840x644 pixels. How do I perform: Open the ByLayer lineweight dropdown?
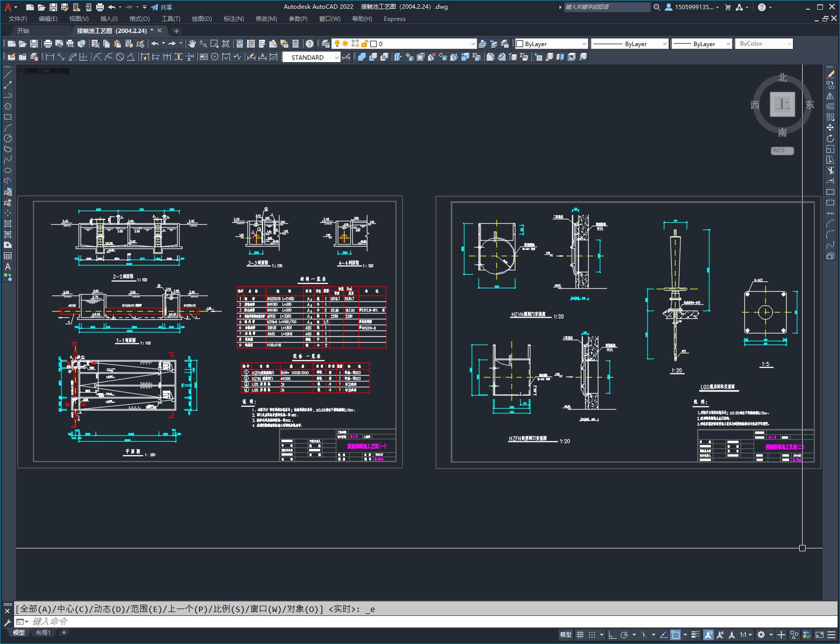click(x=702, y=44)
